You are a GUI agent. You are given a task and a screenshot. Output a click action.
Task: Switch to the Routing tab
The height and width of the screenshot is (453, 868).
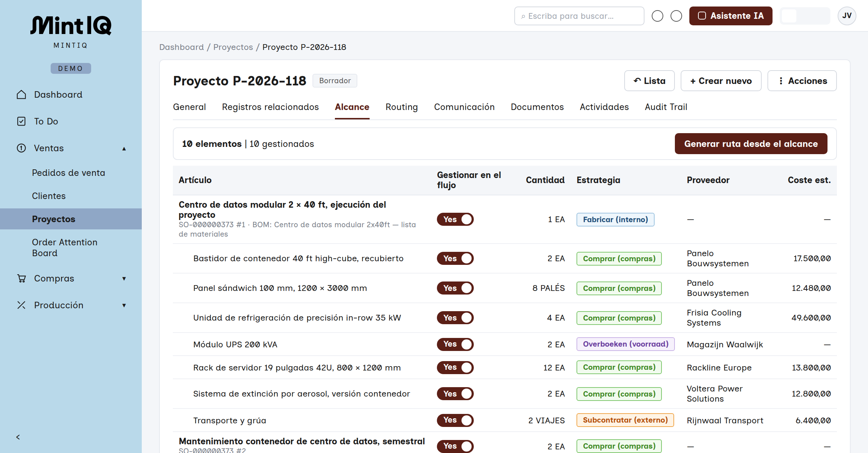tap(401, 107)
